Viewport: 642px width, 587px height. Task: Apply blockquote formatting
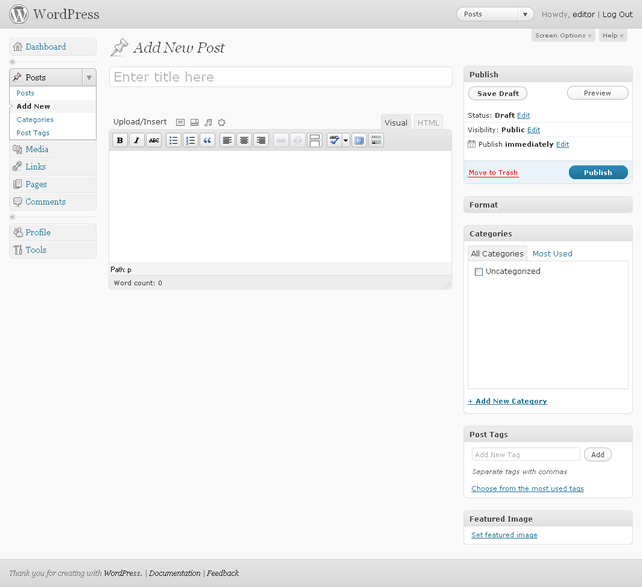click(208, 140)
